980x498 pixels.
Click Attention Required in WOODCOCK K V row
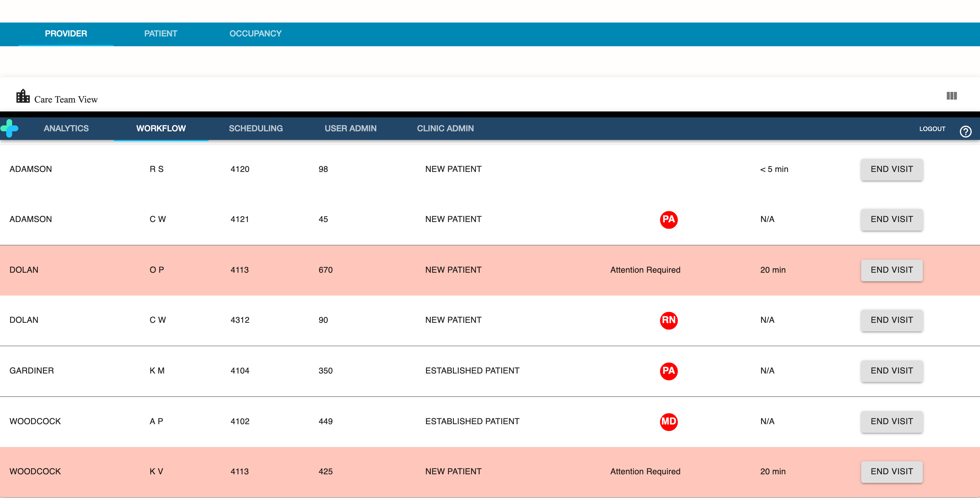click(645, 471)
